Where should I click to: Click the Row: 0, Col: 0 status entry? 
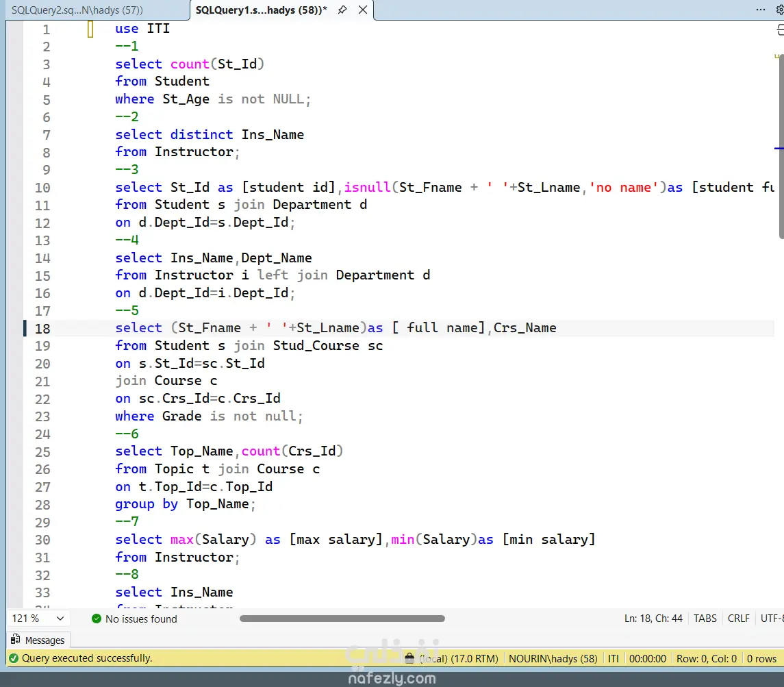[x=707, y=658]
